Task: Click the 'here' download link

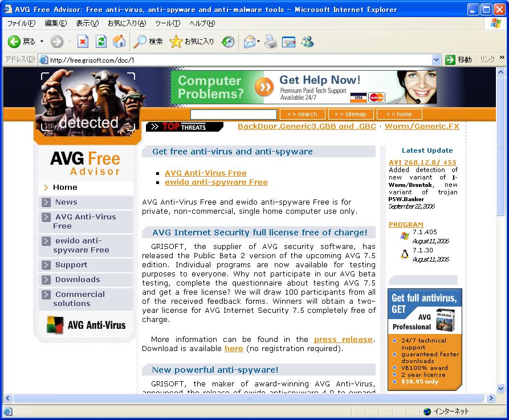Action: 234,349
